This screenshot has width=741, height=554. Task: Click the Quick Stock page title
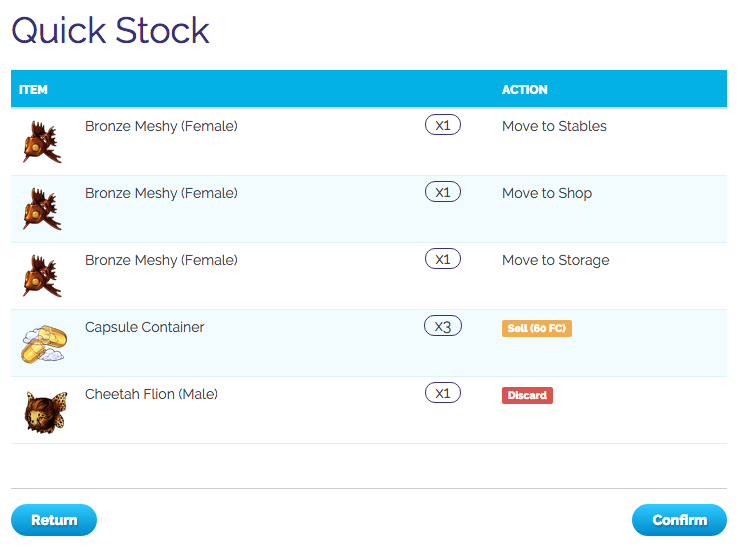pyautogui.click(x=110, y=30)
